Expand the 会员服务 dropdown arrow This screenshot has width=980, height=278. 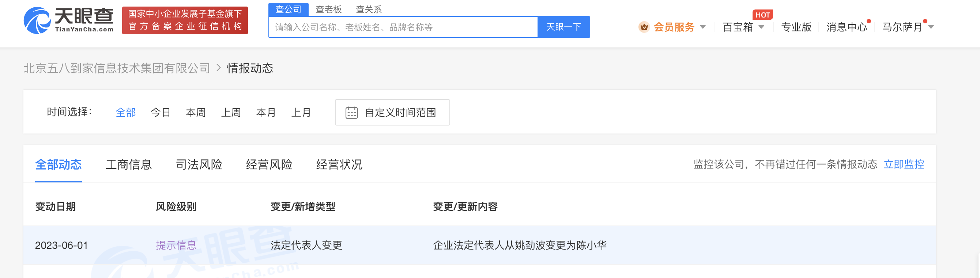point(703,27)
